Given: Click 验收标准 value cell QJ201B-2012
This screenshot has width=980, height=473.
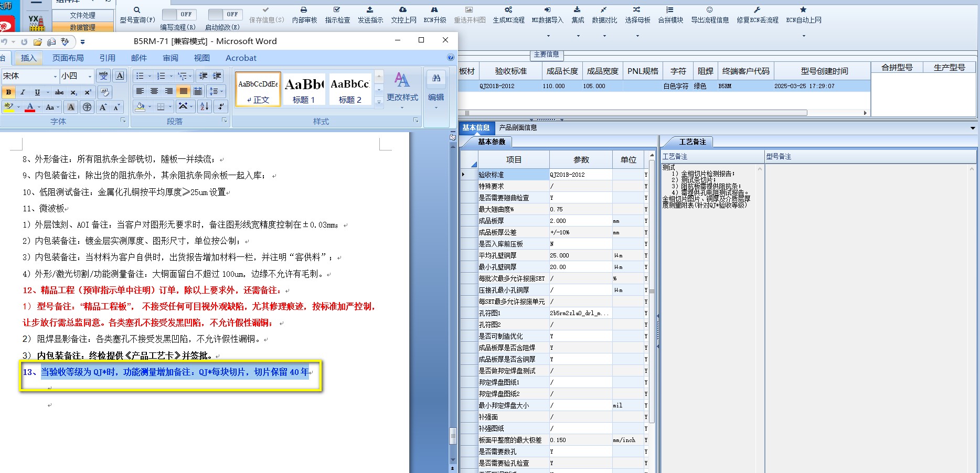Looking at the screenshot, I should click(x=581, y=175).
